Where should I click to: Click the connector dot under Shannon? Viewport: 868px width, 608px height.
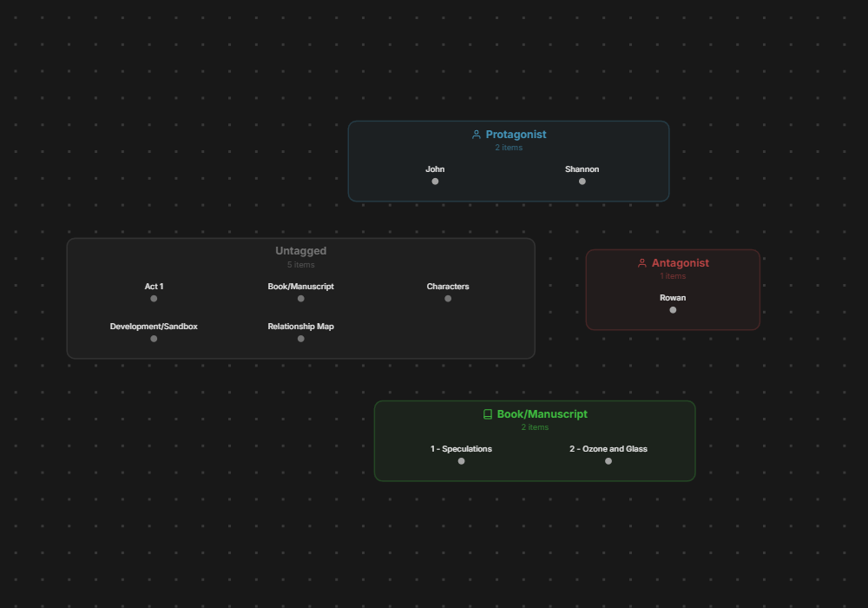tap(582, 181)
